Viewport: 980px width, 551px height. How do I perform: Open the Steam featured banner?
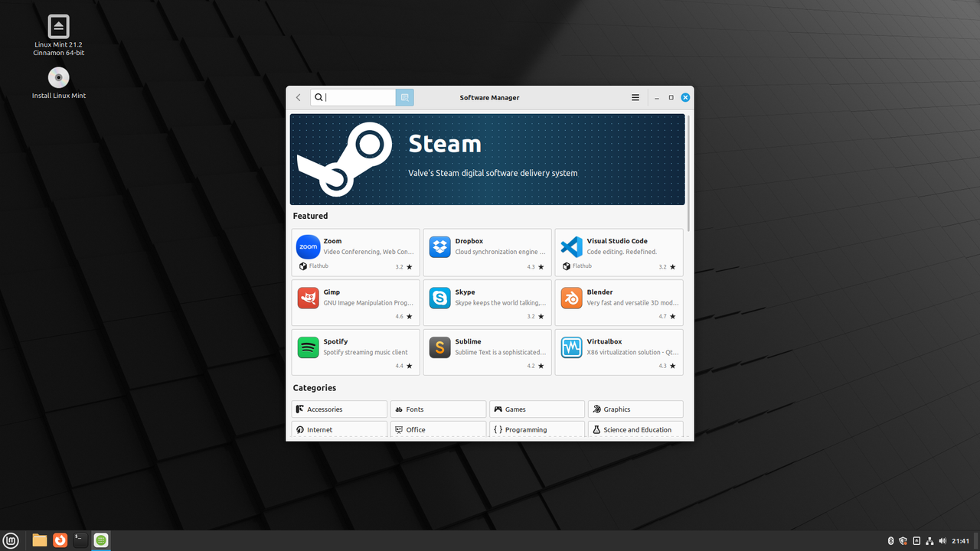click(487, 159)
